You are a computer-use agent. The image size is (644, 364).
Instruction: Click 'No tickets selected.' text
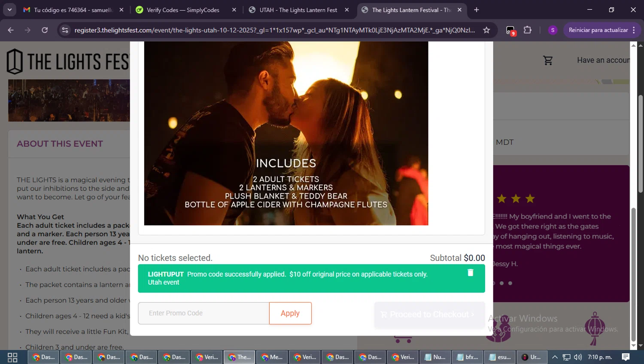tap(175, 258)
